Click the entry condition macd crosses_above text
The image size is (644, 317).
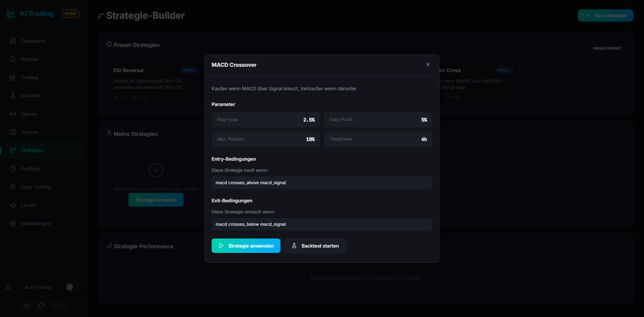(251, 183)
